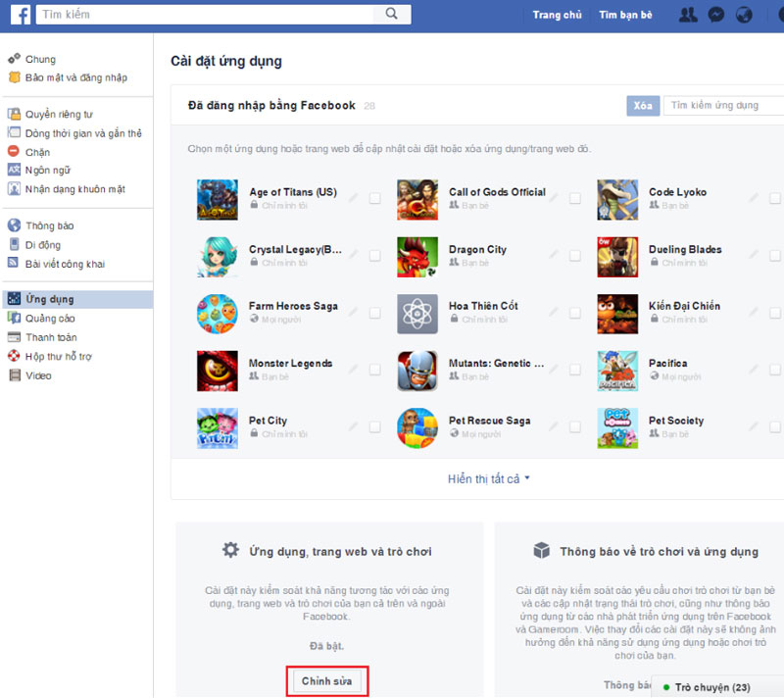This screenshot has width=784, height=698.
Task: Click the Mutants: Genetic app icon
Action: [x=417, y=371]
